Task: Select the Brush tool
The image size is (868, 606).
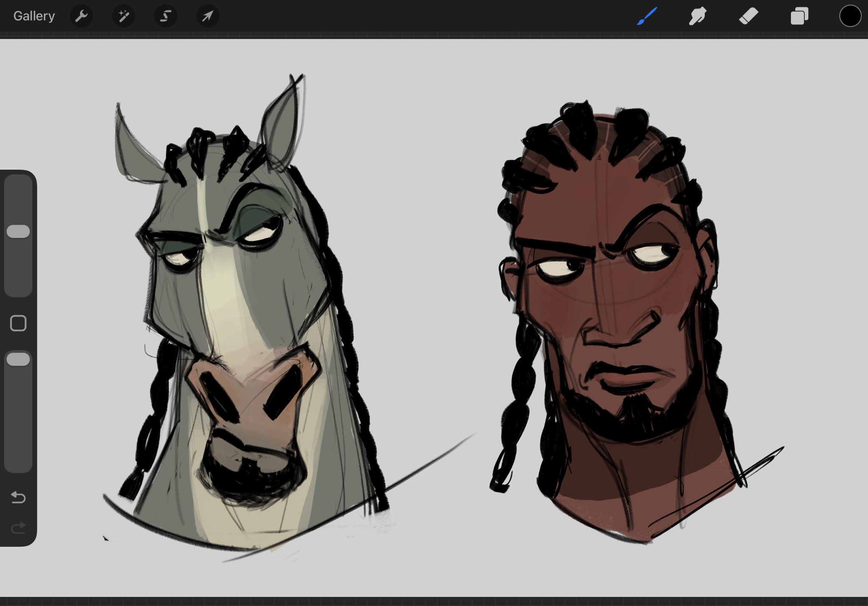Action: tap(647, 16)
